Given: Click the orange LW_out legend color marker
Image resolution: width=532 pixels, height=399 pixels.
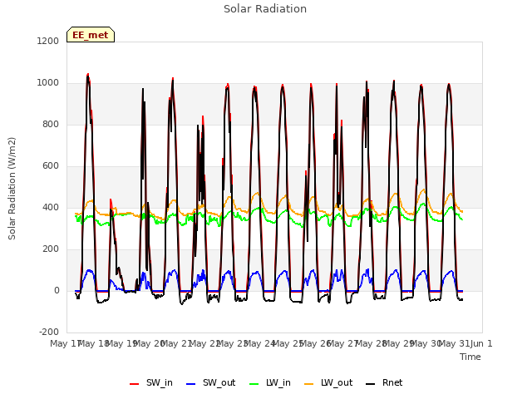Looking at the screenshot, I should 309,384.
